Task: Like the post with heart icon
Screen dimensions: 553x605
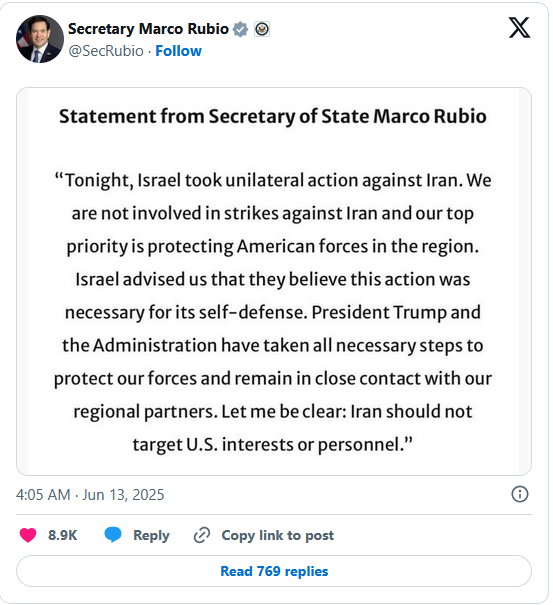Action: click(x=28, y=535)
